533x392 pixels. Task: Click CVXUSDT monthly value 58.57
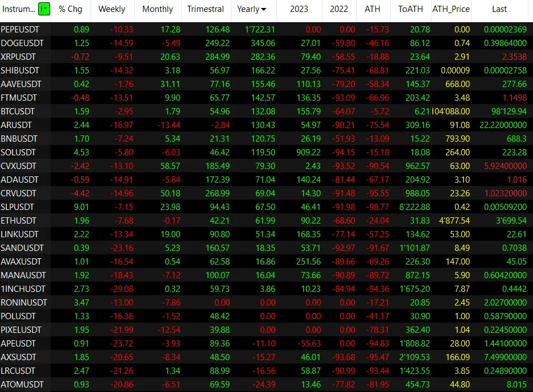(170, 166)
